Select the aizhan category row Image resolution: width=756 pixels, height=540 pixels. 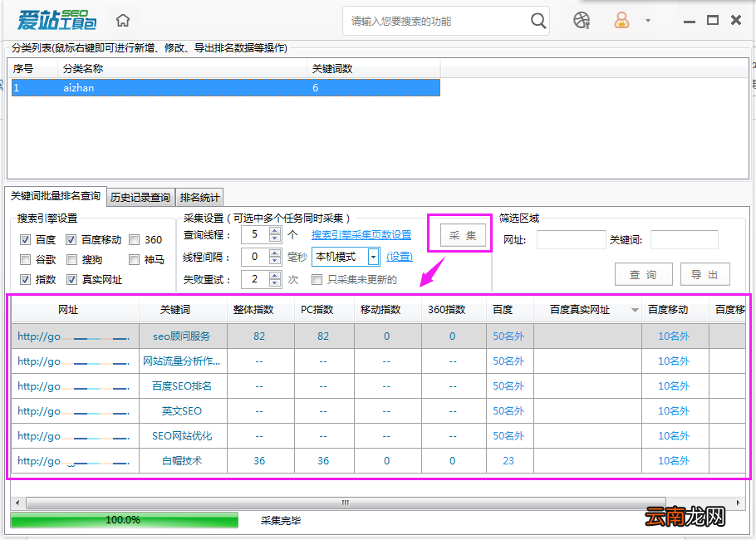(226, 88)
